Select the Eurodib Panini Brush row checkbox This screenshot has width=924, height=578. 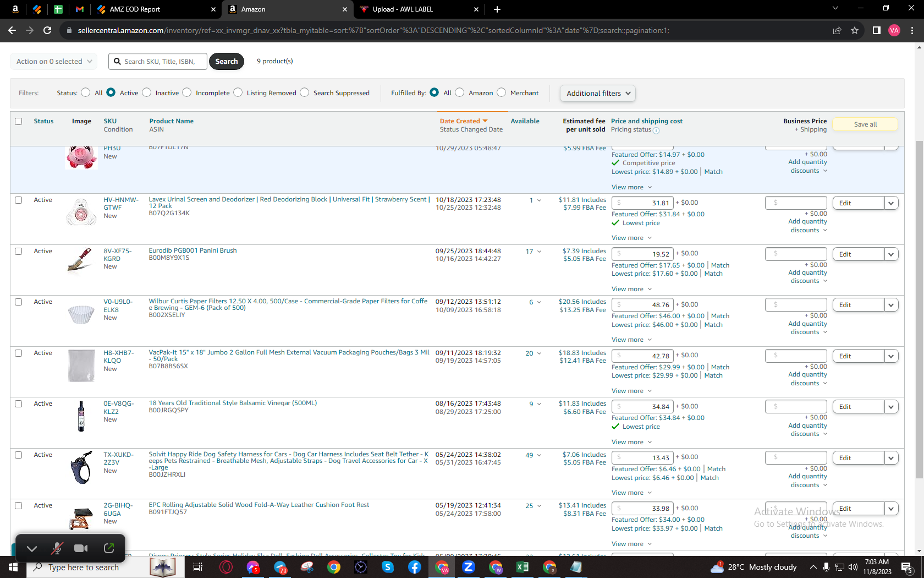point(19,251)
